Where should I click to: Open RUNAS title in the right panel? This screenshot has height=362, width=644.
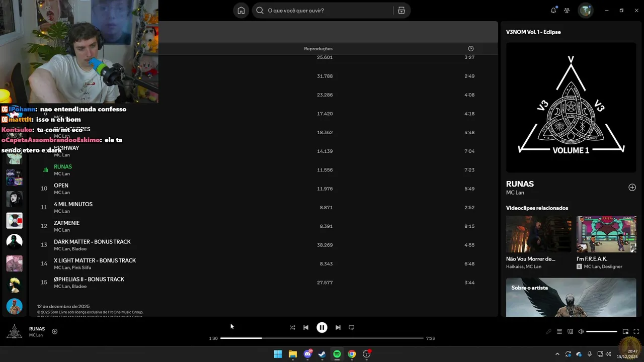520,184
